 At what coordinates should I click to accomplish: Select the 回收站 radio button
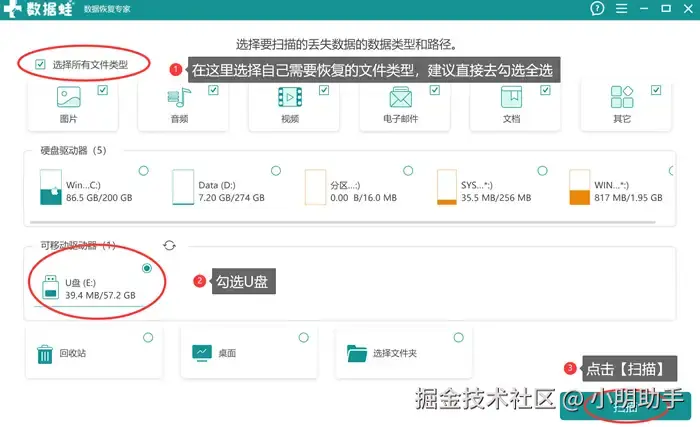tap(148, 337)
